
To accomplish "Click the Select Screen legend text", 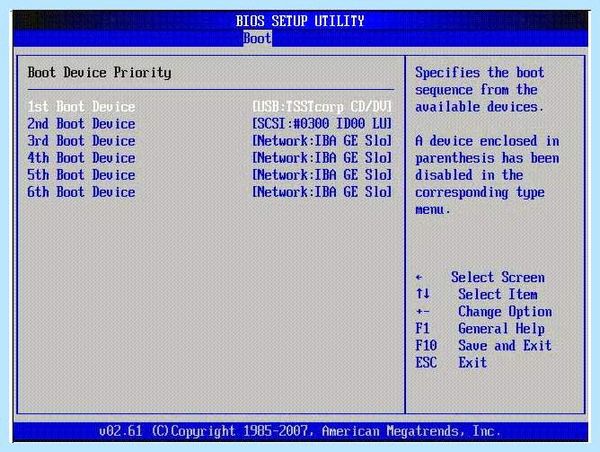I will coord(498,277).
